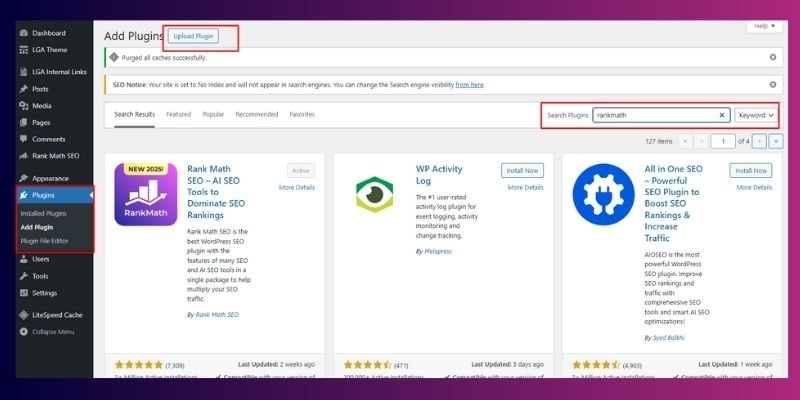
Task: Open Appearance brush icon
Action: point(23,178)
